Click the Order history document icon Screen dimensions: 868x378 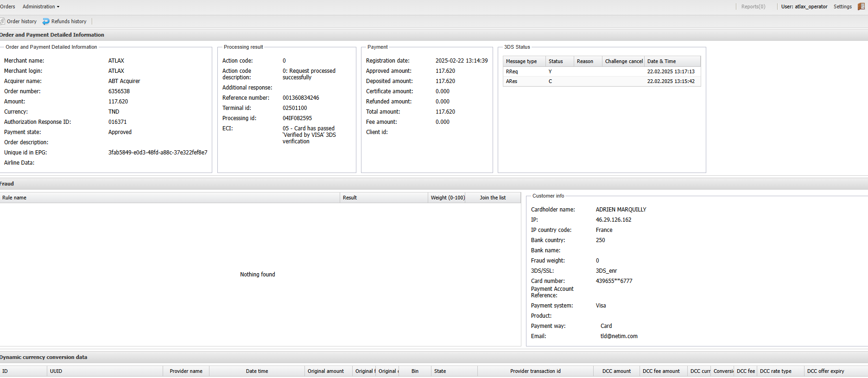pos(2,21)
